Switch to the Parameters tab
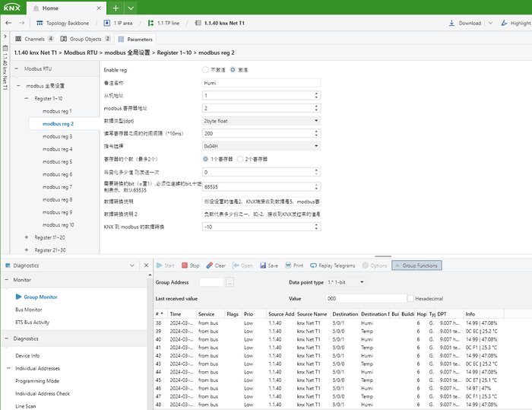 coord(135,39)
